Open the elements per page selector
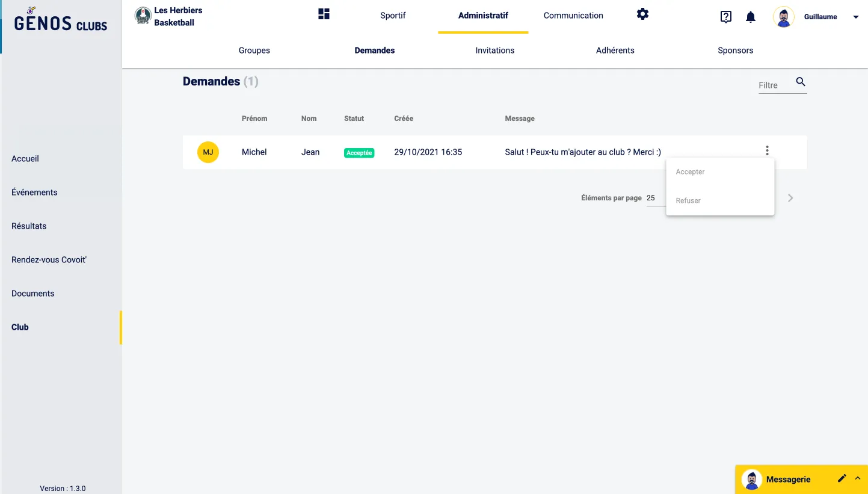This screenshot has height=494, width=868. pyautogui.click(x=656, y=198)
